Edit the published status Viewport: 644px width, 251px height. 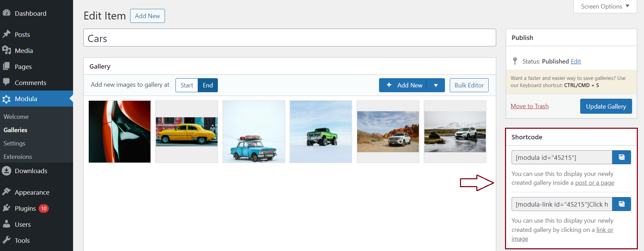tap(576, 61)
